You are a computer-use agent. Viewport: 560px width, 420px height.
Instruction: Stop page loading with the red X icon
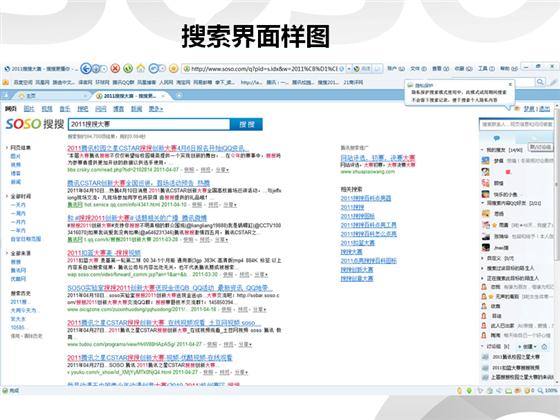coord(115,68)
